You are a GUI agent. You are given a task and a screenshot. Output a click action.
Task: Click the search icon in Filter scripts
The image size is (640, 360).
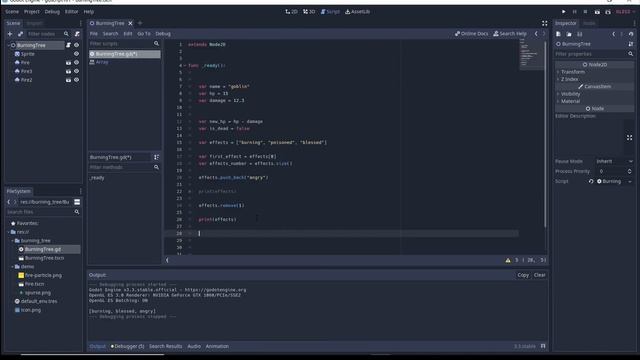156,44
